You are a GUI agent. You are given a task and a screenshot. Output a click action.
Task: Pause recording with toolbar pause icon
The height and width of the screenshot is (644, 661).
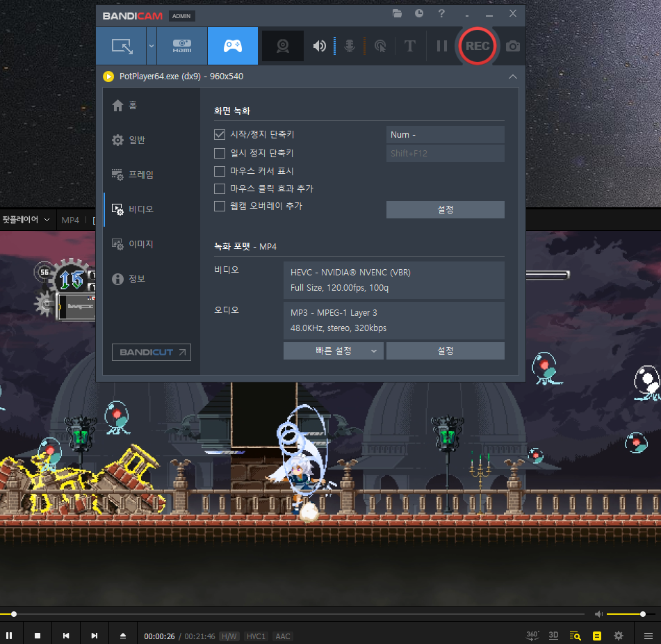(x=442, y=46)
